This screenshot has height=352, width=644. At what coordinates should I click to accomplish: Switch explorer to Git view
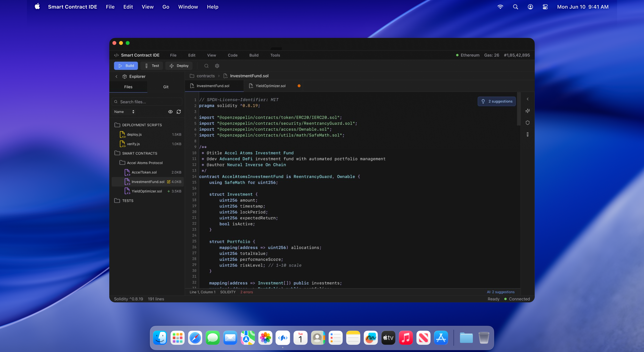[166, 87]
